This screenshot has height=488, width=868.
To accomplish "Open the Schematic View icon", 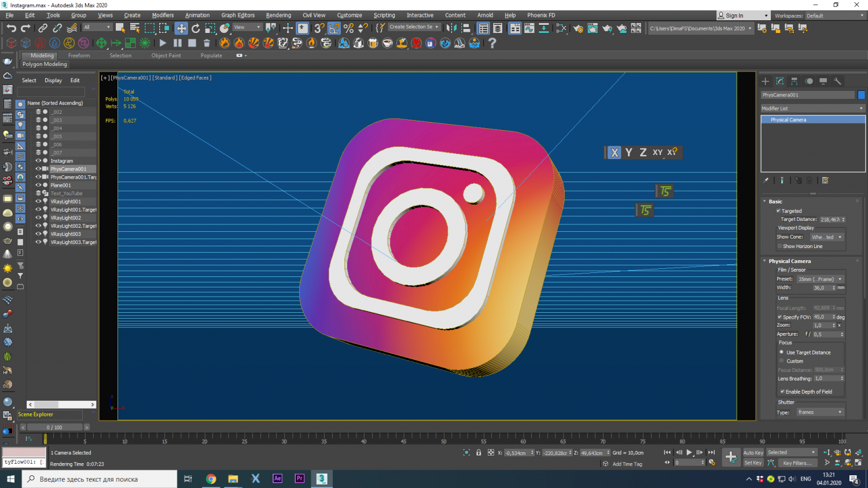I will click(x=544, y=28).
